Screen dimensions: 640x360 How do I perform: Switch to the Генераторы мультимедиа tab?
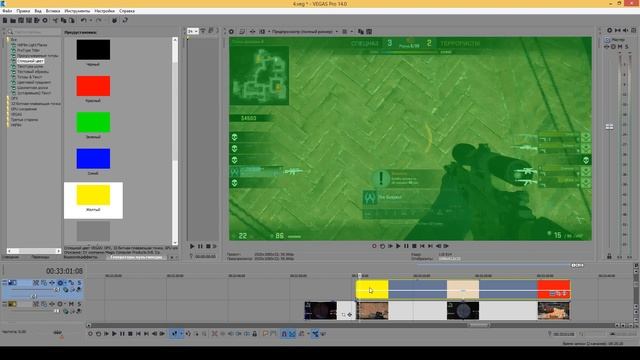tap(136, 258)
